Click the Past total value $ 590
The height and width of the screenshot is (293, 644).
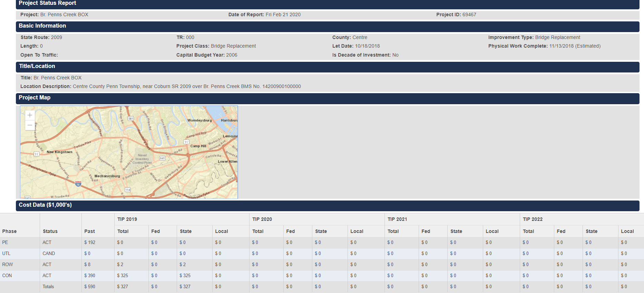pos(90,286)
